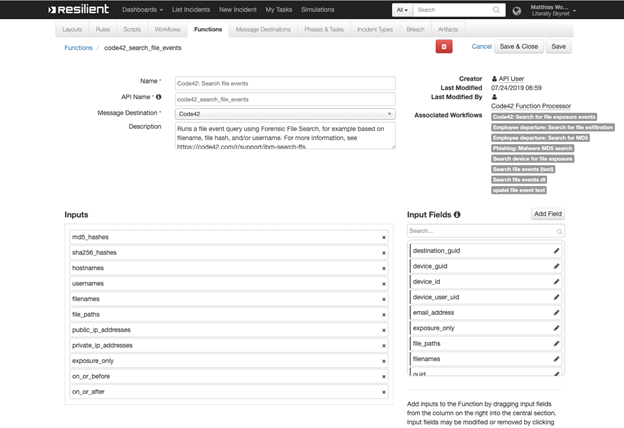
Task: Switch to the Workflows tab
Action: click(x=167, y=29)
